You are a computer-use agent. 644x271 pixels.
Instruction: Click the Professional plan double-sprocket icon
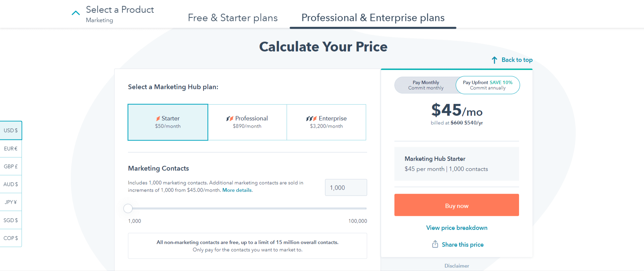[x=230, y=118]
